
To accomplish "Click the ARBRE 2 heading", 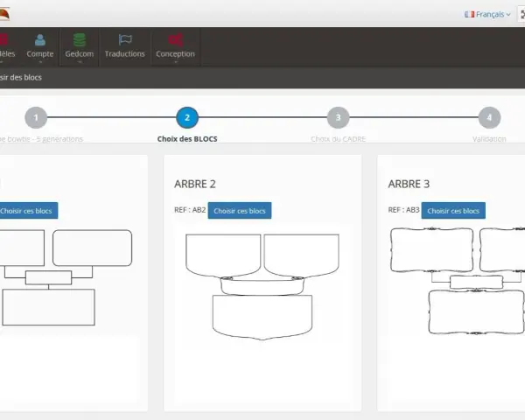I will click(195, 184).
